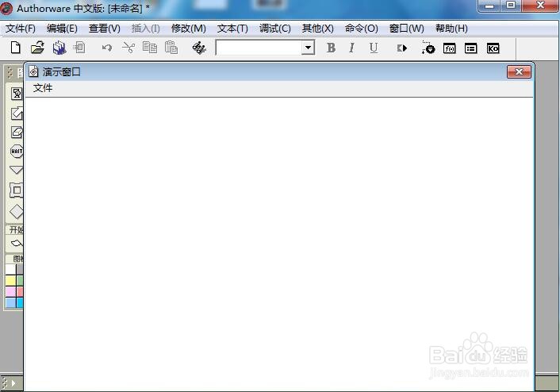The width and height of the screenshot is (560, 392).
Task: Open the 编辑(E) menu
Action: 62,29
